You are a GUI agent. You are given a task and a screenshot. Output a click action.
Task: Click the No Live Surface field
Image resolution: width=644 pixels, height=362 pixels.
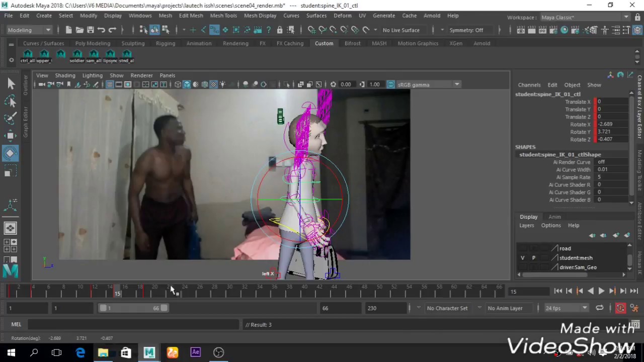pyautogui.click(x=401, y=30)
